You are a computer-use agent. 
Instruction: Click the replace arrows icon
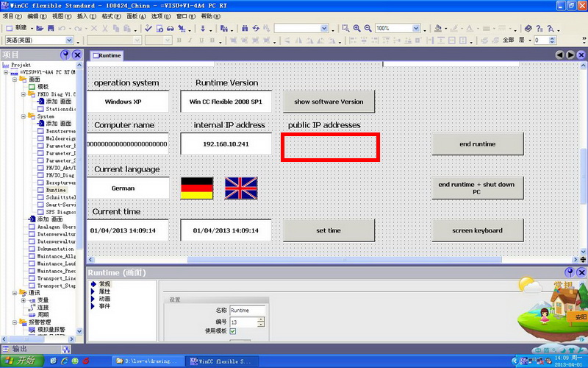[256, 28]
